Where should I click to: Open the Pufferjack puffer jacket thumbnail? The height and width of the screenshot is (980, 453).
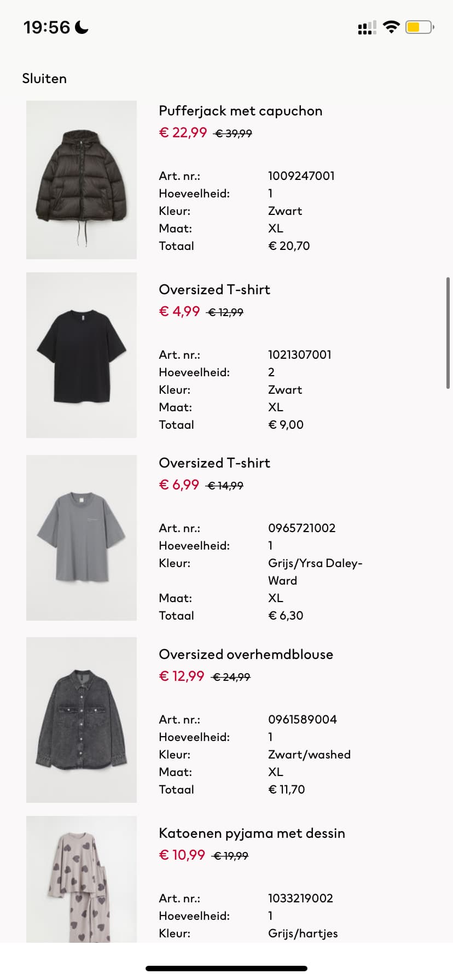tap(82, 180)
